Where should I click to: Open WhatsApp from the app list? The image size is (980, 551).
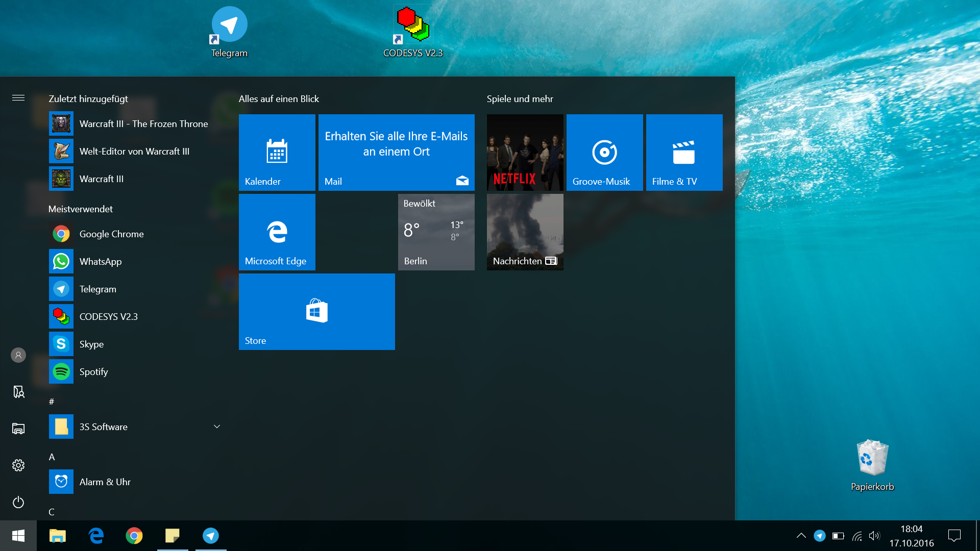(x=100, y=261)
